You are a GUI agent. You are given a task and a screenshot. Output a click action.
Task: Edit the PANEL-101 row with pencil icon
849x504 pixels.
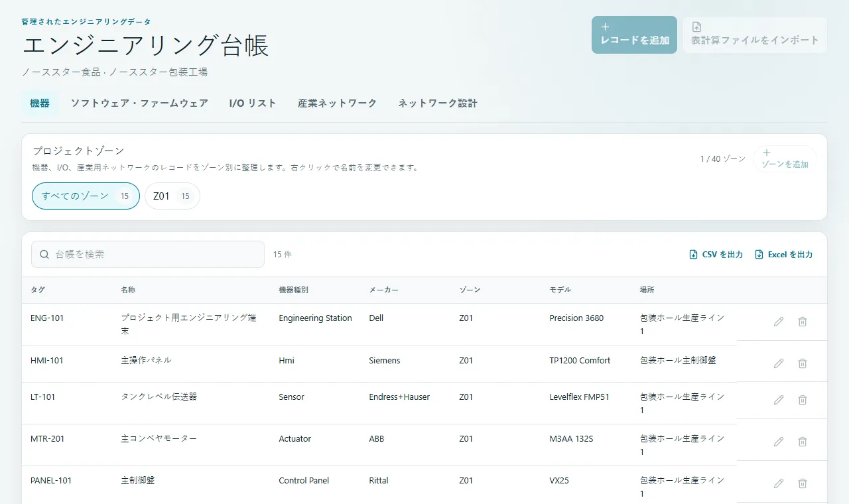tap(779, 483)
